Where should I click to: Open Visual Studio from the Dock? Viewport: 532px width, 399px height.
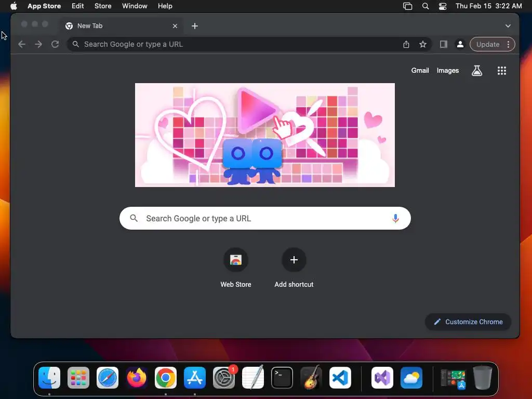[x=382, y=378]
